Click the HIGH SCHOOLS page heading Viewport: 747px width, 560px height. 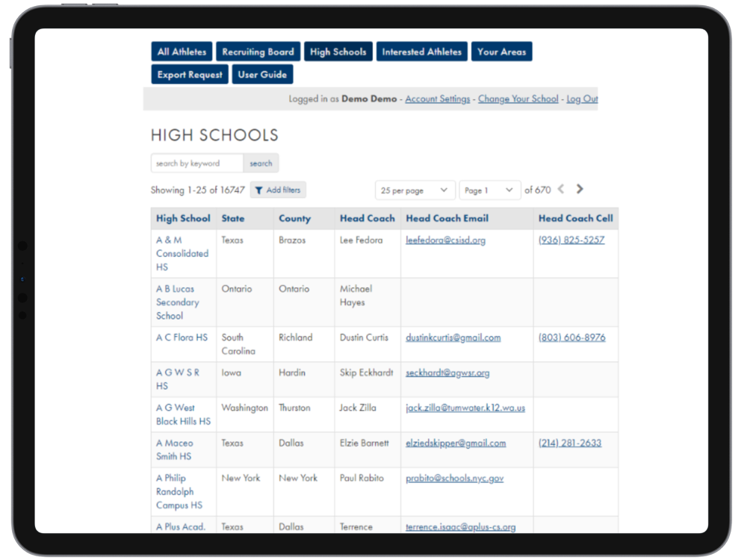pos(214,134)
